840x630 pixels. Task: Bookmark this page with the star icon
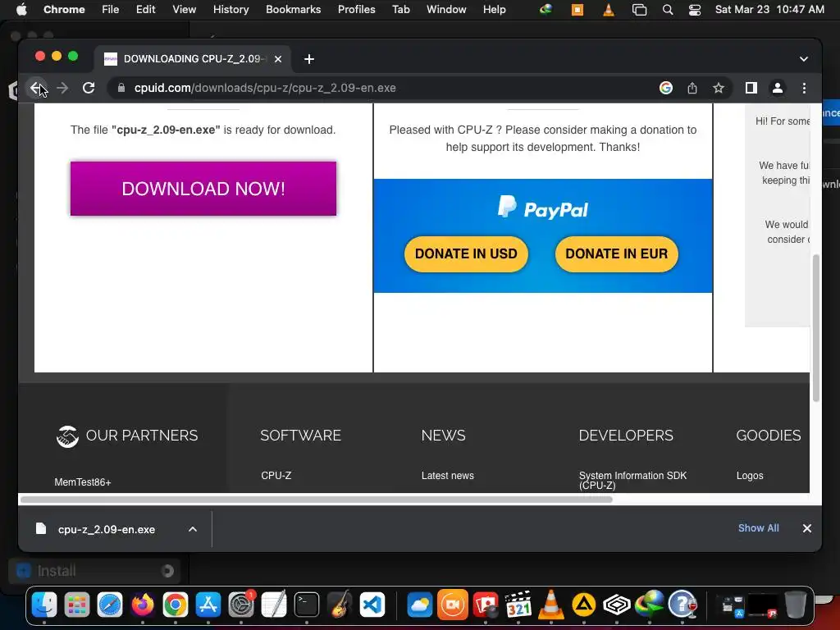point(719,88)
